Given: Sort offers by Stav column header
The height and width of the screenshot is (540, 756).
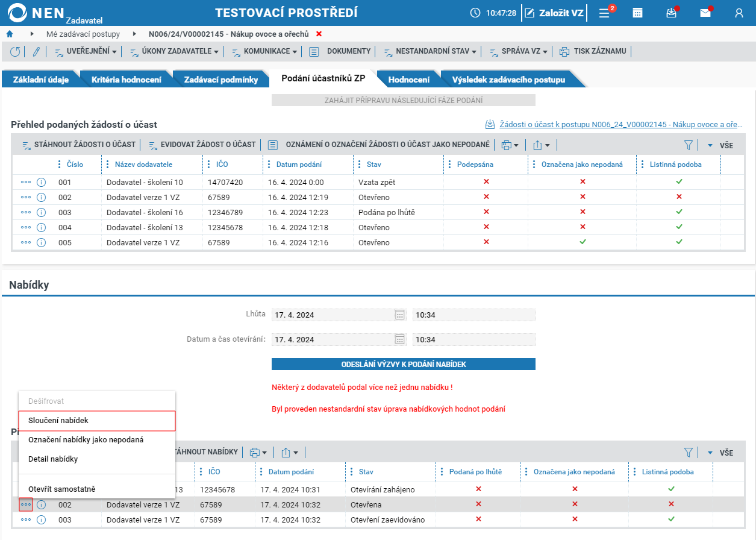Looking at the screenshot, I should tap(366, 472).
